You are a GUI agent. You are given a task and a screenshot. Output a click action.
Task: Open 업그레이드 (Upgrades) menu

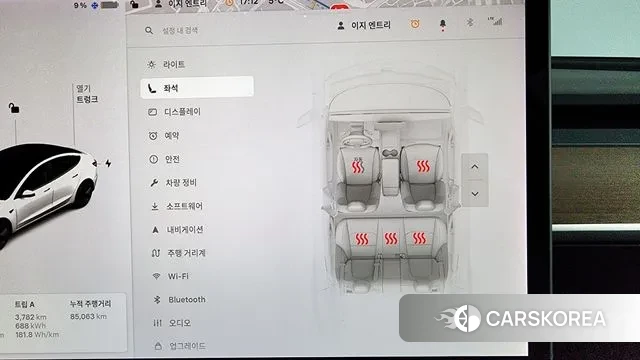click(x=180, y=346)
